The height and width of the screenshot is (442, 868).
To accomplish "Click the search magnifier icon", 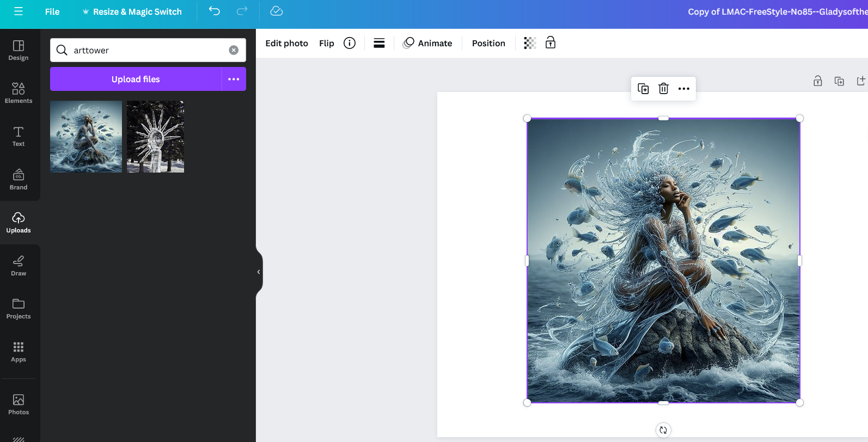I will (62, 50).
